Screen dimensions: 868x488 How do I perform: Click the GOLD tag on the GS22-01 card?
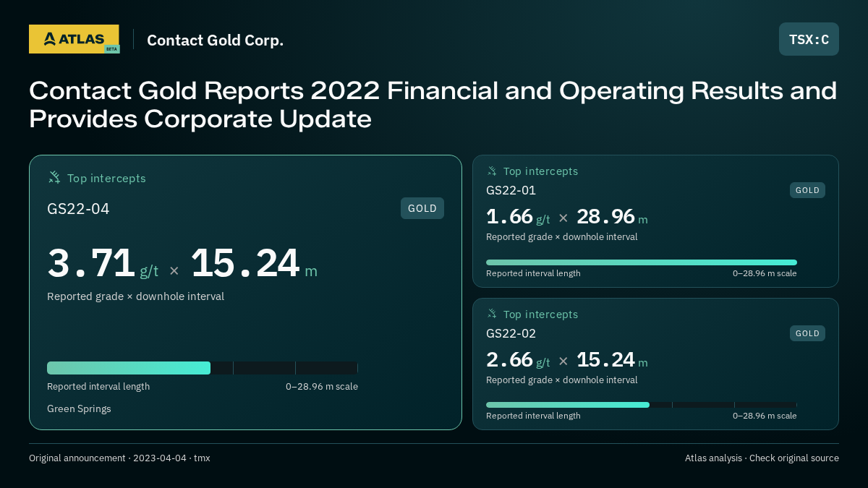pos(807,190)
